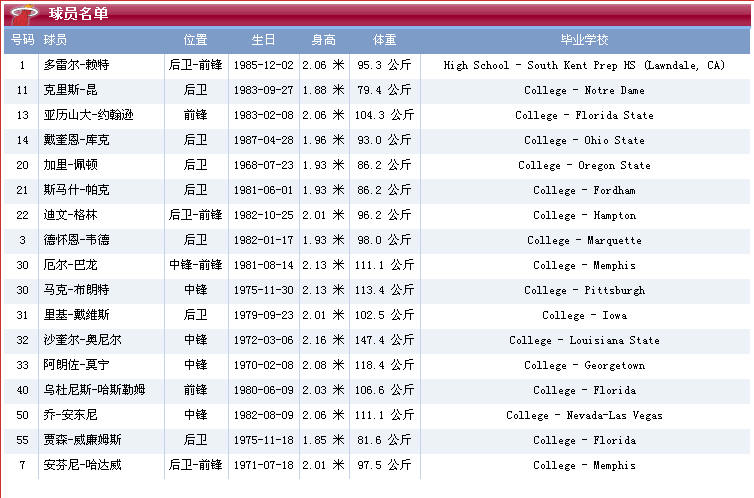Screen dimensions: 754x498
Task: Click College - Fordham cell
Action: point(584,190)
